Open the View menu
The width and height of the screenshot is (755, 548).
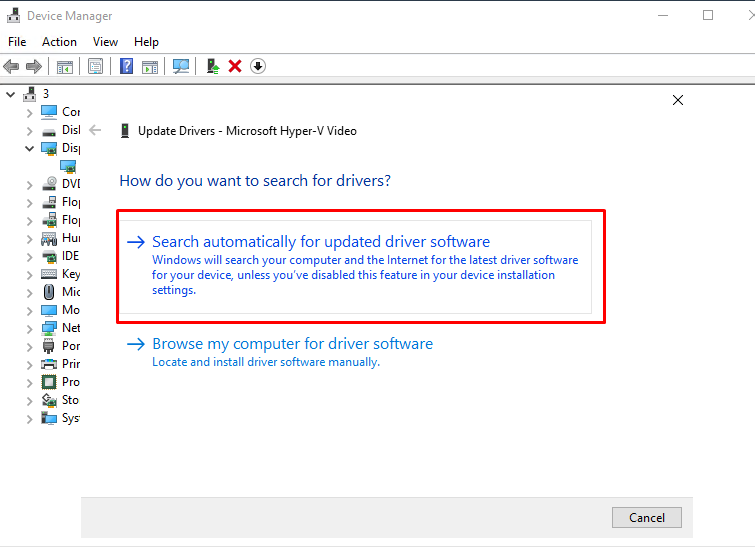coord(105,42)
